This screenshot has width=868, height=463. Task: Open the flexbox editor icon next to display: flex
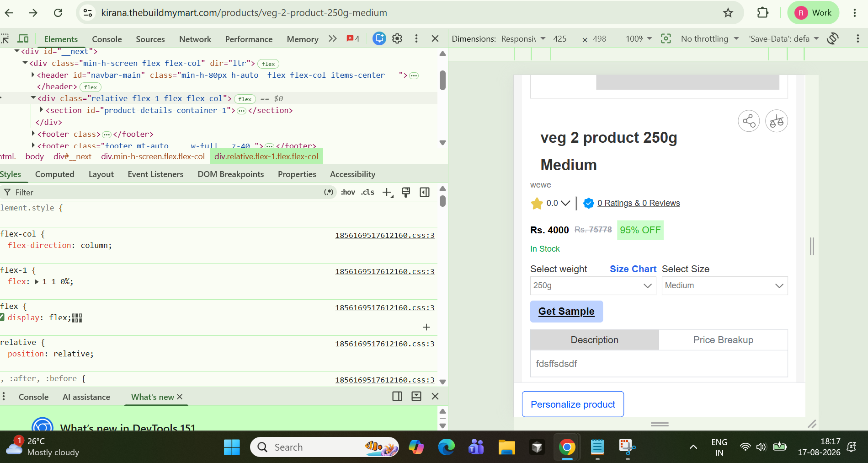point(77,318)
